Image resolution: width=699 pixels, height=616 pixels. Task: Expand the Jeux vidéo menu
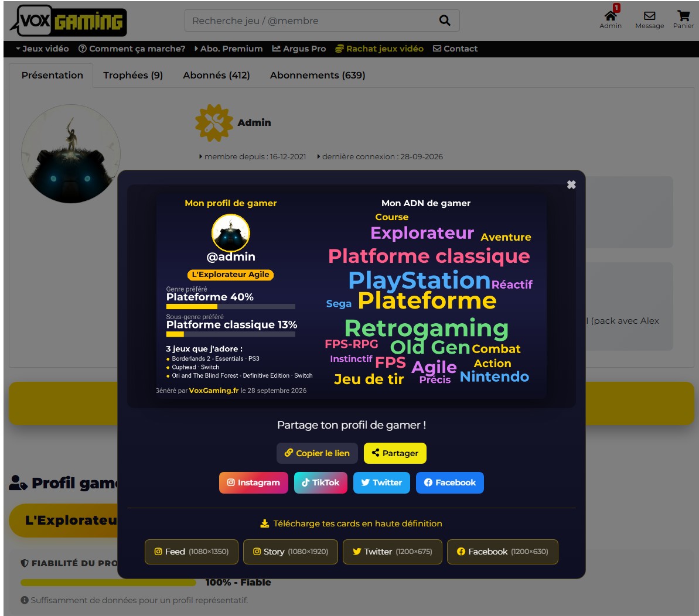coord(42,49)
